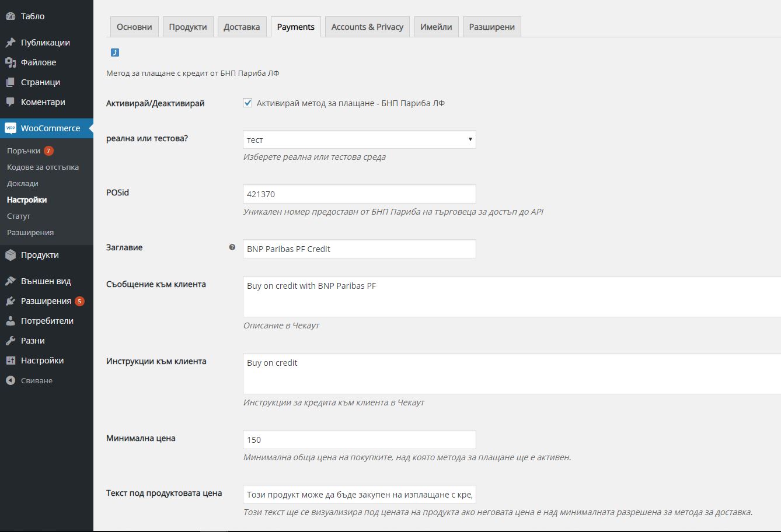Click the help tooltip icon beside Заглавие
The width and height of the screenshot is (781, 532).
232,247
